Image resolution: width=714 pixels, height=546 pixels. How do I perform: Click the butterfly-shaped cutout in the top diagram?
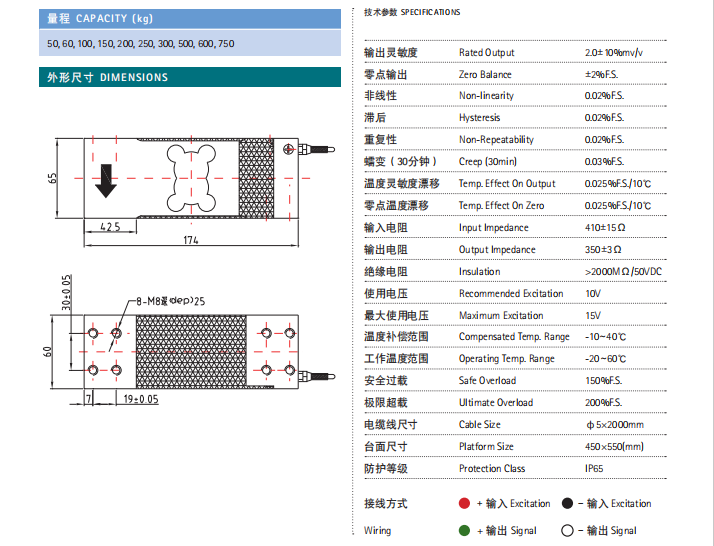(x=193, y=177)
